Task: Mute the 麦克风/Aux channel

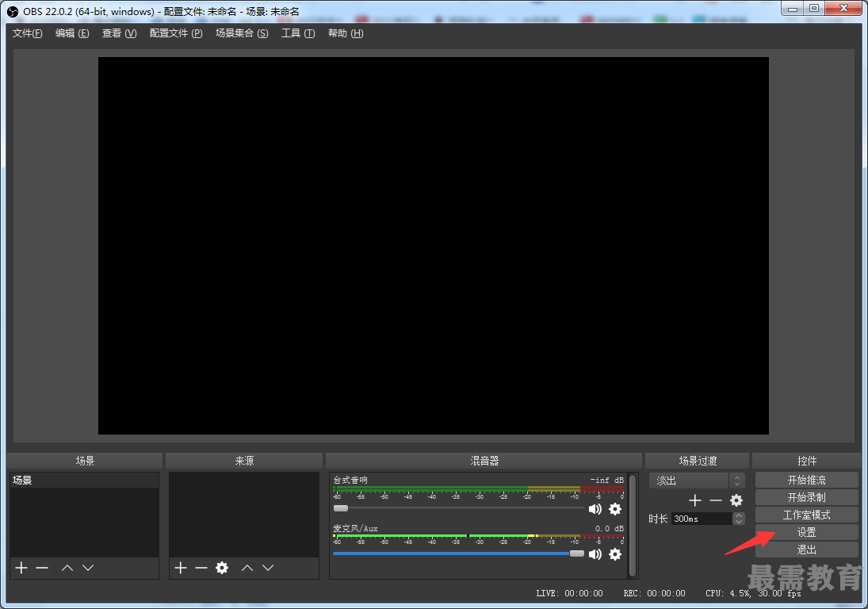Action: 595,554
